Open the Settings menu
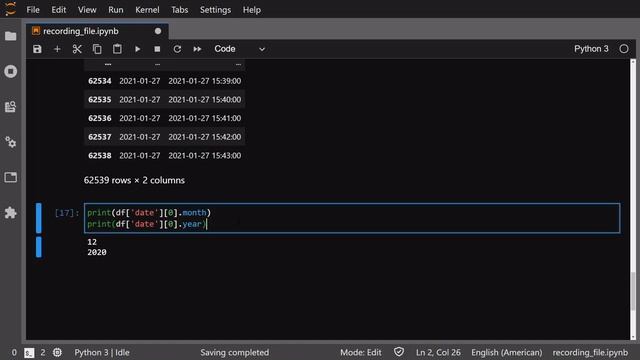Image resolution: width=640 pixels, height=360 pixels. [x=215, y=10]
